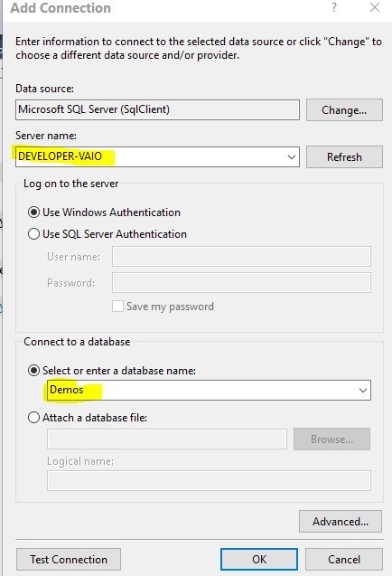The width and height of the screenshot is (392, 576).
Task: Click the help question mark icon
Action: [334, 7]
